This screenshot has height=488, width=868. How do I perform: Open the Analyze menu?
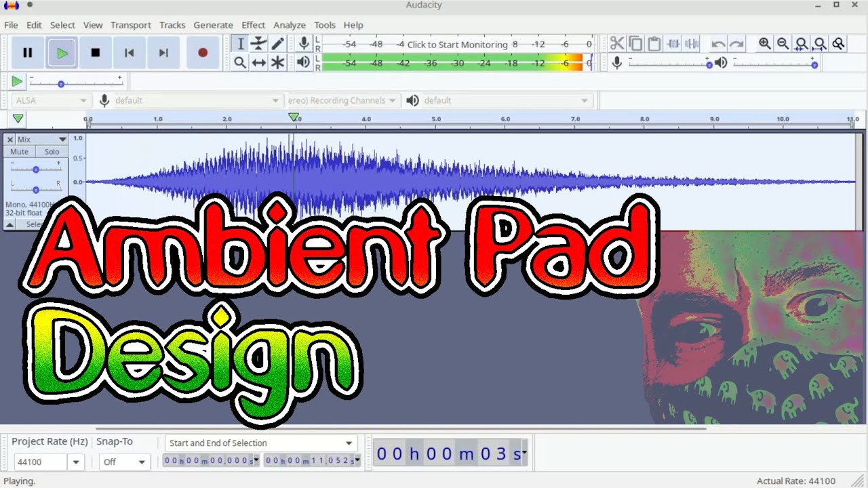(290, 24)
